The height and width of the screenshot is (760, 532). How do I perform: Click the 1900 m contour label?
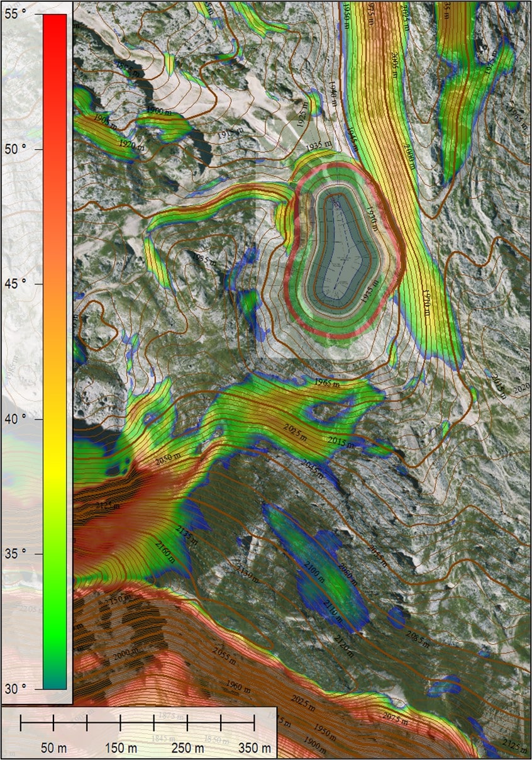point(158,111)
